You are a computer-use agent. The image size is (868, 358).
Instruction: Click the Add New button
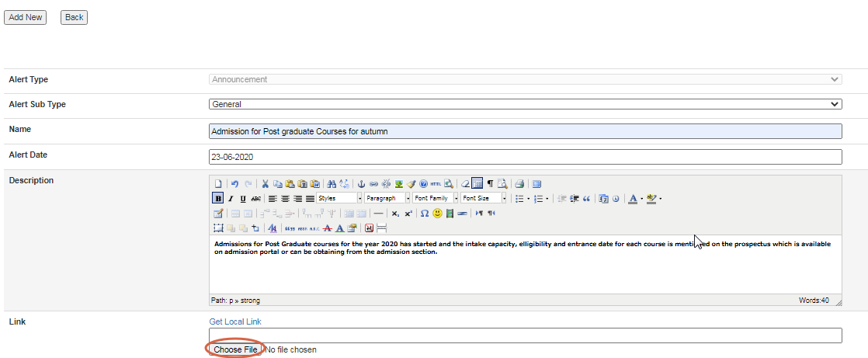pos(26,17)
